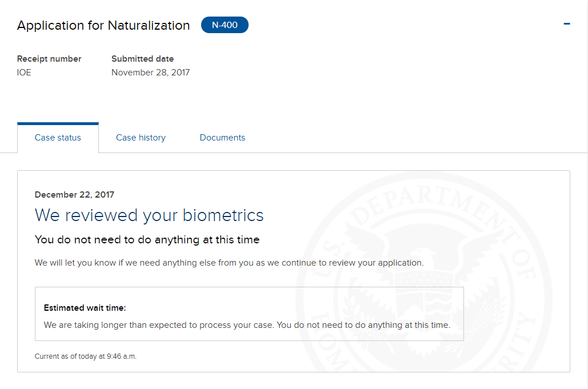Click the 'We will let you know' paragraph
Screen dimensions: 588x389
coord(229,263)
